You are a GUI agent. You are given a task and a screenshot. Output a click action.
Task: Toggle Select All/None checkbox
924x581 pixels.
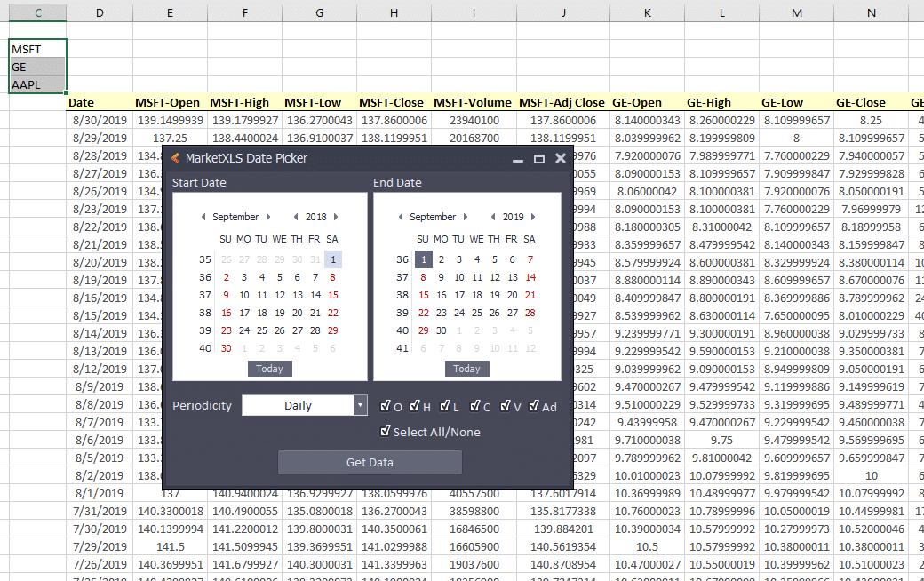click(386, 431)
